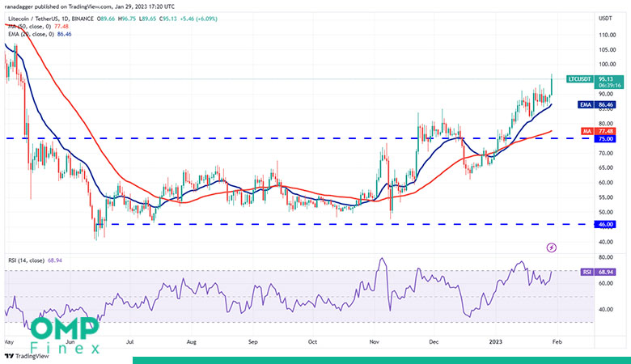Click the purple lightning bolt icon

(x=552, y=248)
